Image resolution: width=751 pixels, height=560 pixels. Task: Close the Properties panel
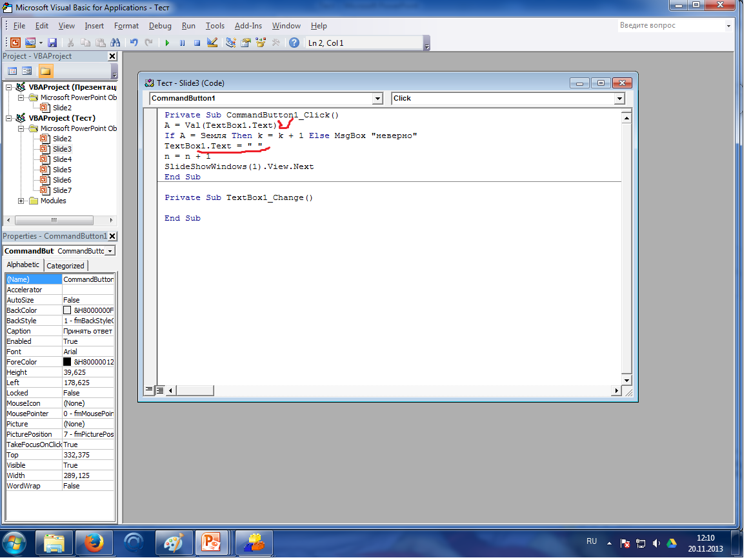[112, 236]
